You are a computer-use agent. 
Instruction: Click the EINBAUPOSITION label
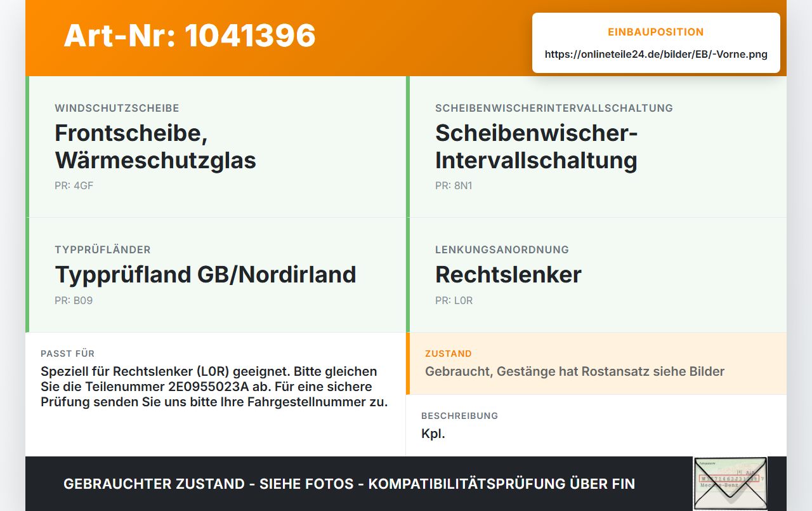[x=656, y=32]
